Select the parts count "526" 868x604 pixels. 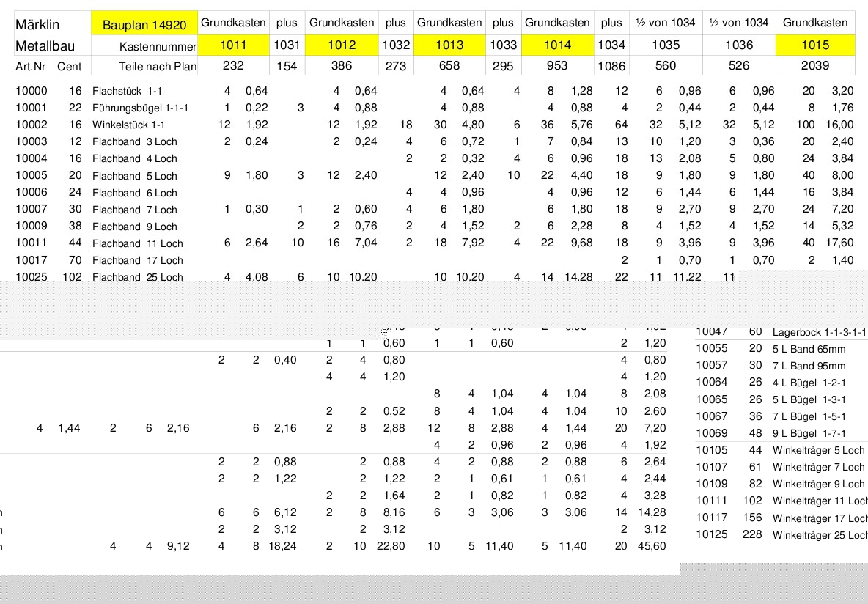pos(739,65)
